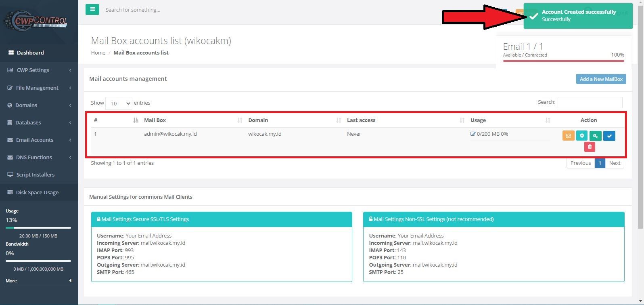This screenshot has height=305, width=644.
Task: Click the Home breadcrumb link
Action: click(98, 53)
